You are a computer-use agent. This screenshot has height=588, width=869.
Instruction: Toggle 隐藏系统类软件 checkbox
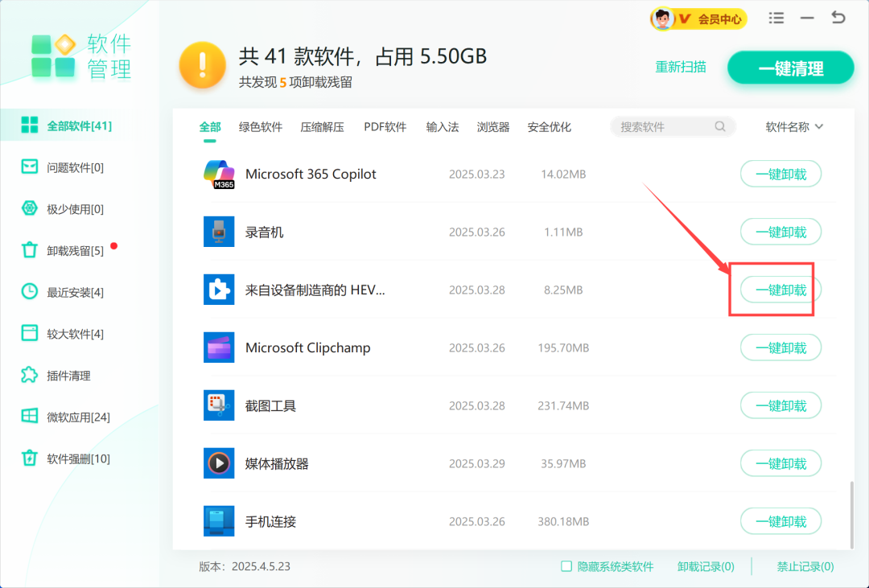[566, 566]
